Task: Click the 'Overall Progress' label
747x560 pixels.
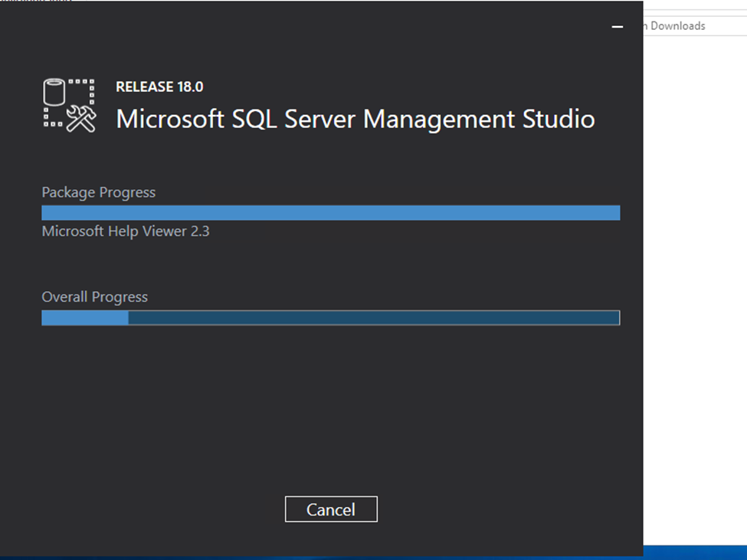Action: pyautogui.click(x=95, y=296)
